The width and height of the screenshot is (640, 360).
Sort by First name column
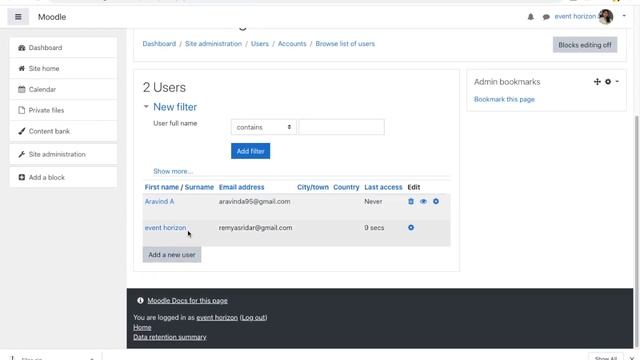point(162,187)
